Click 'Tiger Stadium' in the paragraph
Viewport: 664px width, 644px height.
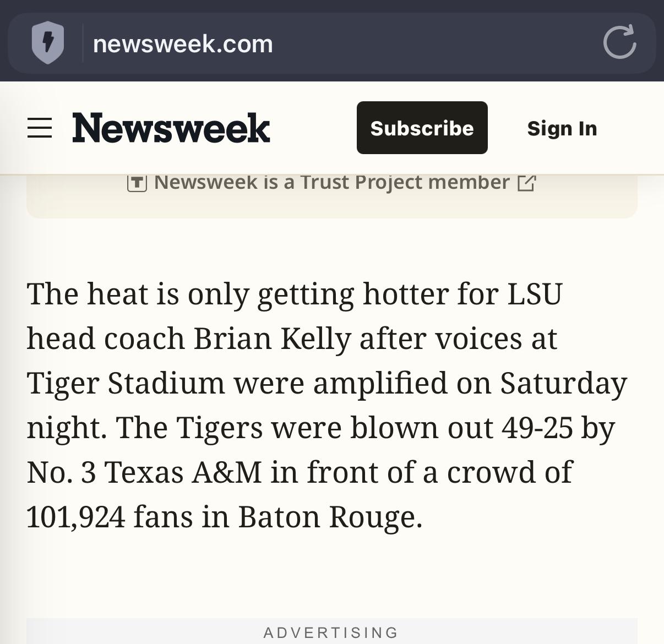point(126,383)
